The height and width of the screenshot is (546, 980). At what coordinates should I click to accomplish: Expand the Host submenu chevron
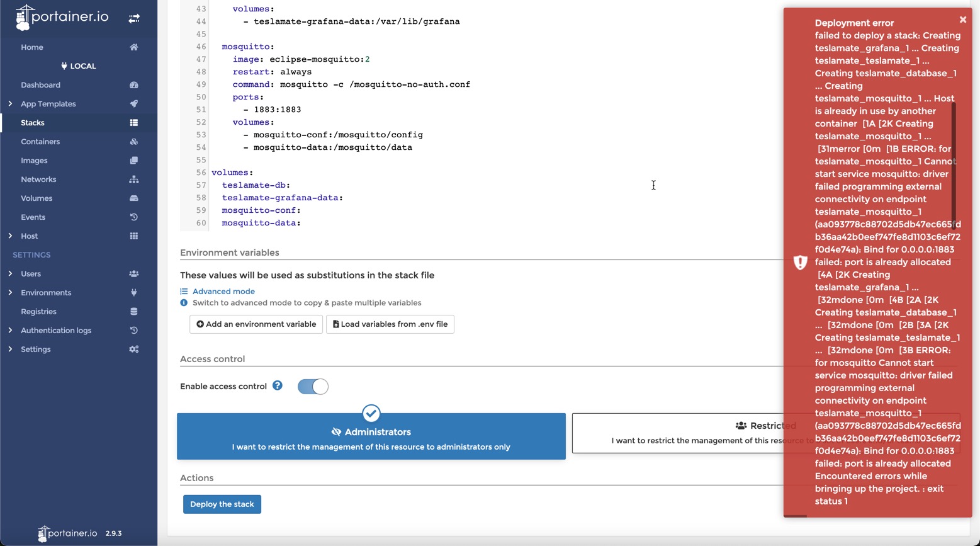pyautogui.click(x=10, y=236)
